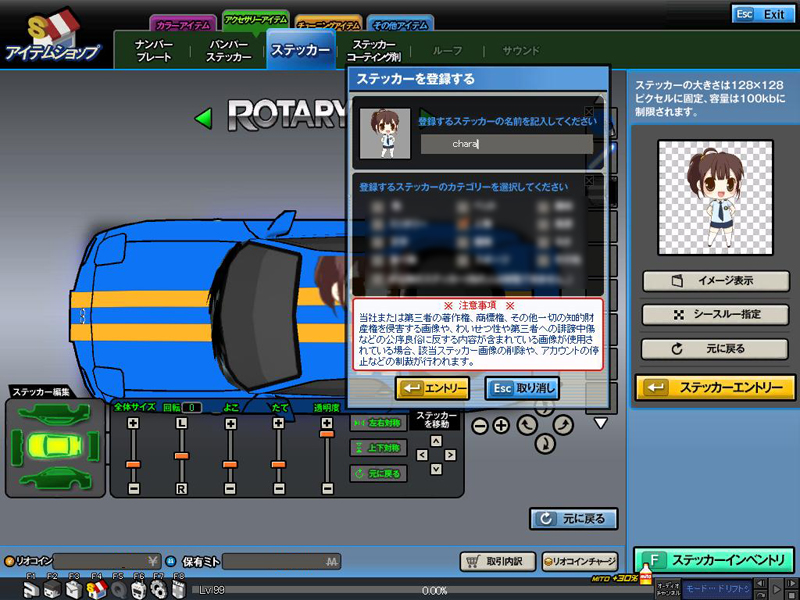Switch to その他アイテム category tab
The height and width of the screenshot is (600, 800).
[401, 25]
